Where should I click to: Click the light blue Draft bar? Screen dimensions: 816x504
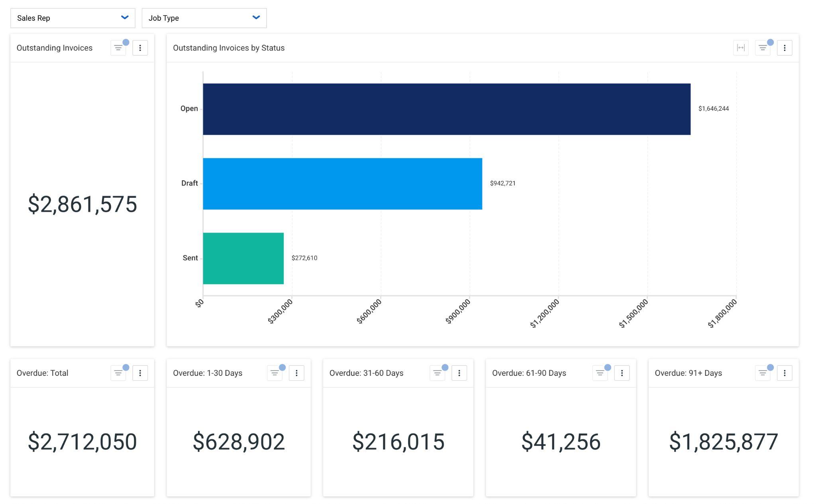(x=342, y=184)
